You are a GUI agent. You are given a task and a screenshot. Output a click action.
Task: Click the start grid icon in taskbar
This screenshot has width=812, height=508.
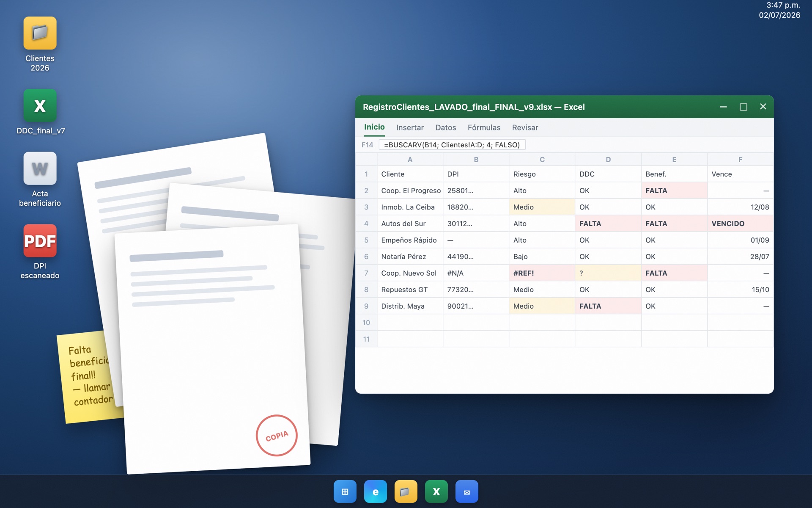click(x=345, y=491)
